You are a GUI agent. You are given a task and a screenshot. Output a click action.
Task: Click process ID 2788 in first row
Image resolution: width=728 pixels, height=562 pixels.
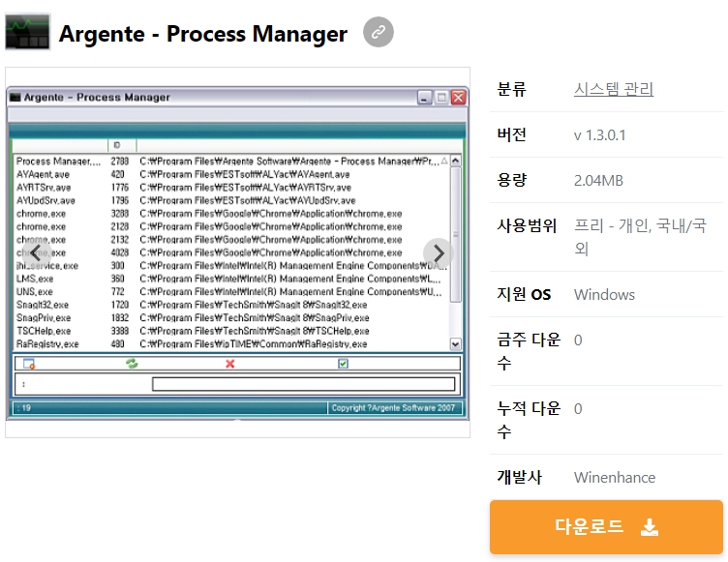coord(119,161)
